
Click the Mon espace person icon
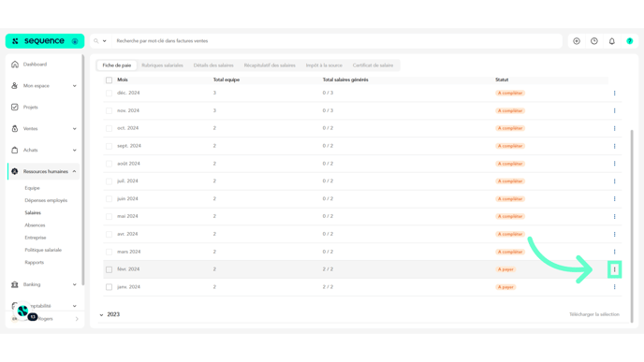point(15,86)
